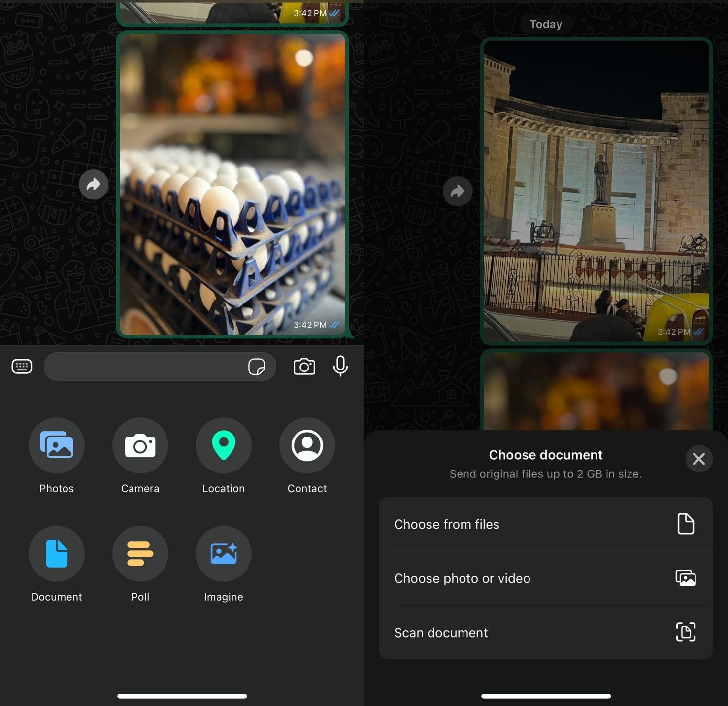
Task: Select the Choose photo or video option
Action: (545, 578)
